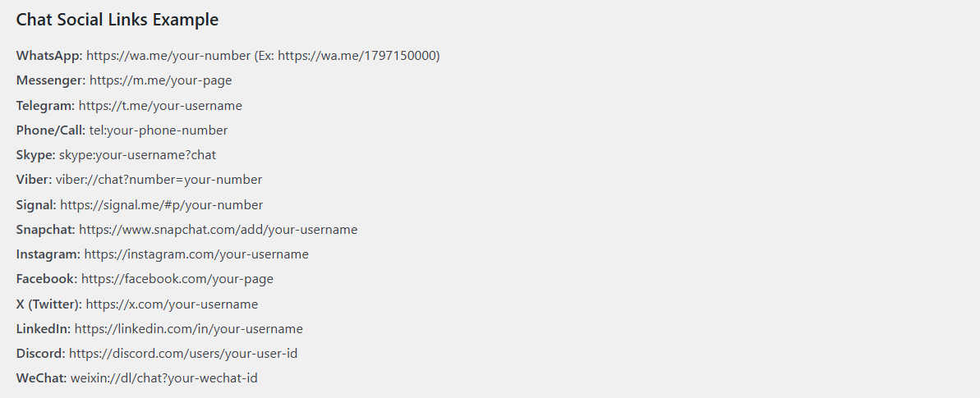Viewport: 980px width, 398px height.
Task: Click the weixin://dl/chat WeChat URL
Action: [163, 378]
